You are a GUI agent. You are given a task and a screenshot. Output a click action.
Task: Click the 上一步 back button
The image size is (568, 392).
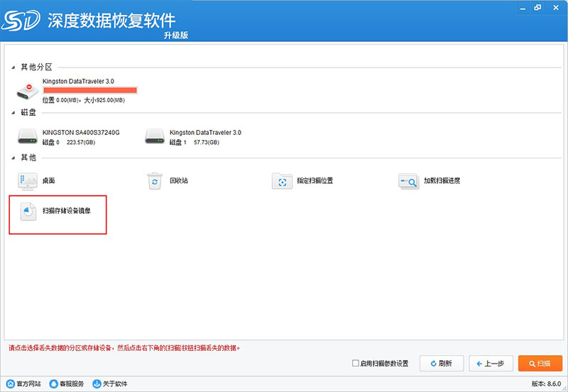(x=491, y=364)
